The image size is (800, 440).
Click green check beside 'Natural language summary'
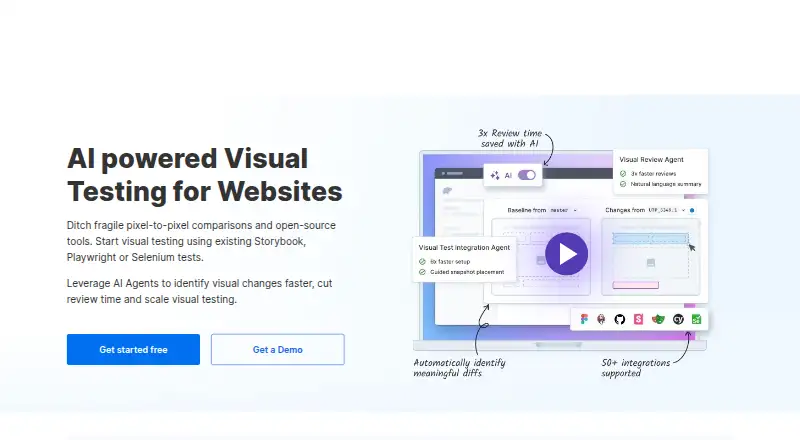pos(623,184)
